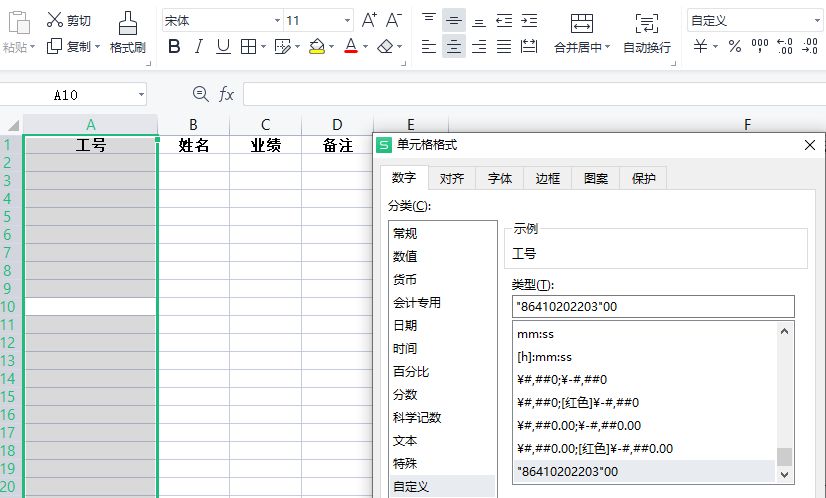
Task: Increase font size with A+ icon
Action: pyautogui.click(x=369, y=21)
